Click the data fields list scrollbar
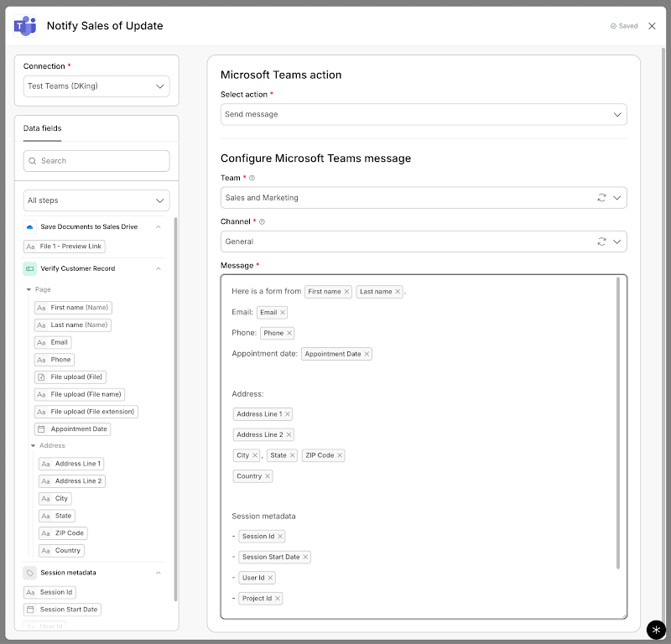 coord(175,409)
